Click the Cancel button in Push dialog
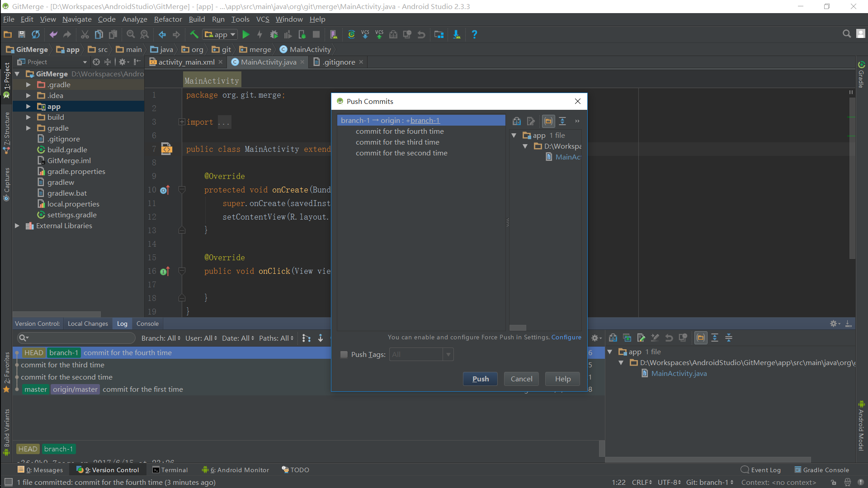 click(521, 379)
